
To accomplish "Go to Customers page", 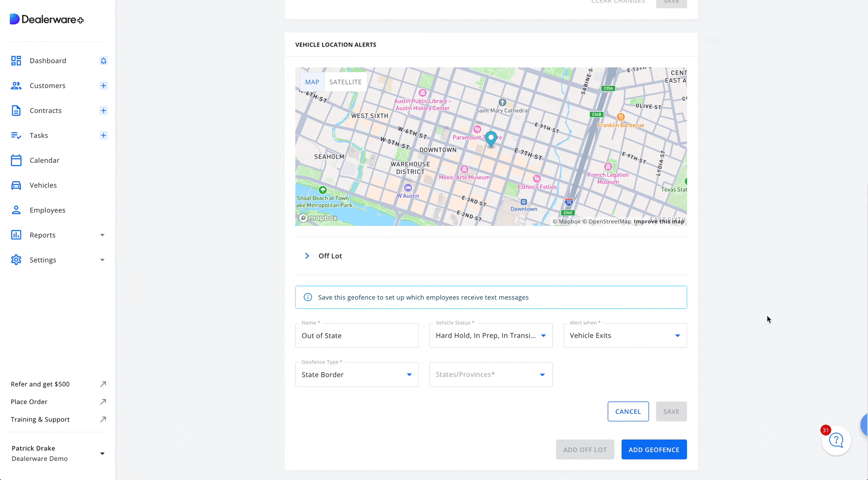I will click(x=47, y=85).
